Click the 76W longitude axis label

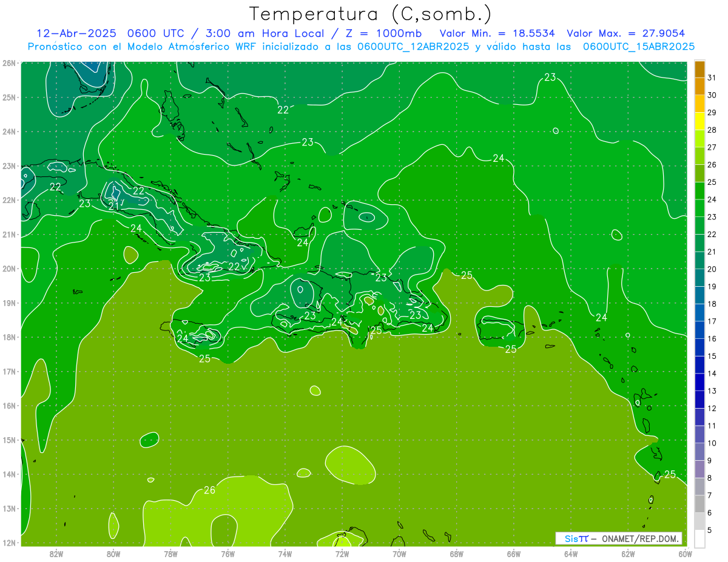tap(227, 554)
